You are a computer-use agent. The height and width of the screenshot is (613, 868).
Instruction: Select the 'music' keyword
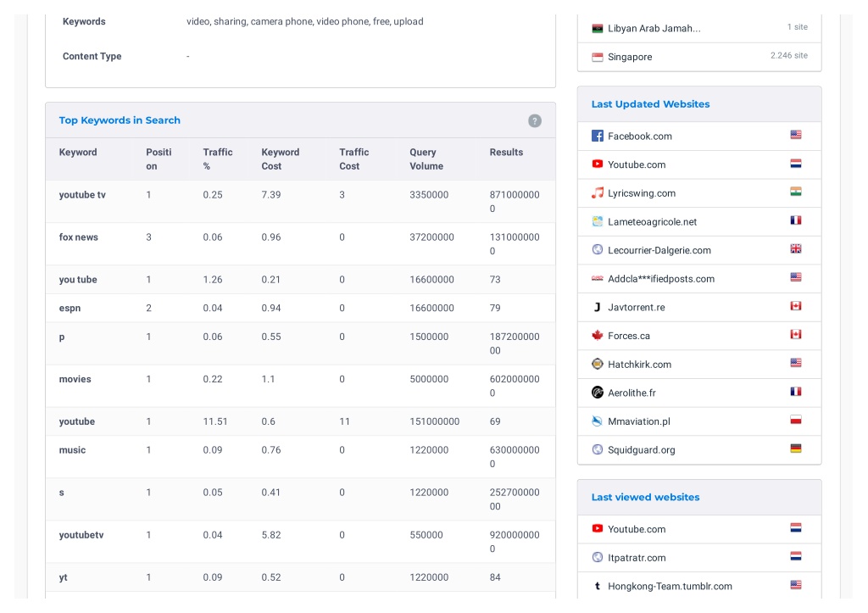(73, 450)
